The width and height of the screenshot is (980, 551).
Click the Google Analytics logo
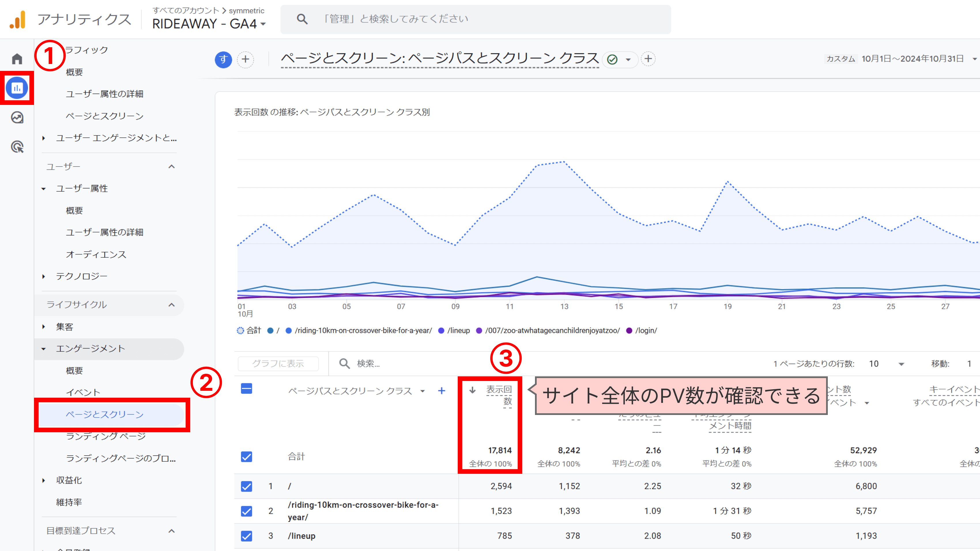pos(18,20)
